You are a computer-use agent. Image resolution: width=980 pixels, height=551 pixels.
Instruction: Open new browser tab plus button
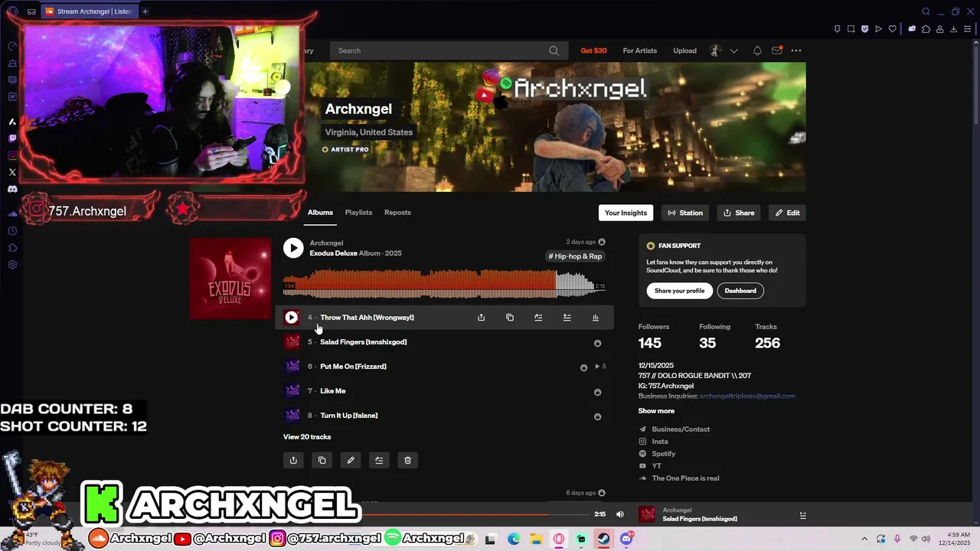145,11
